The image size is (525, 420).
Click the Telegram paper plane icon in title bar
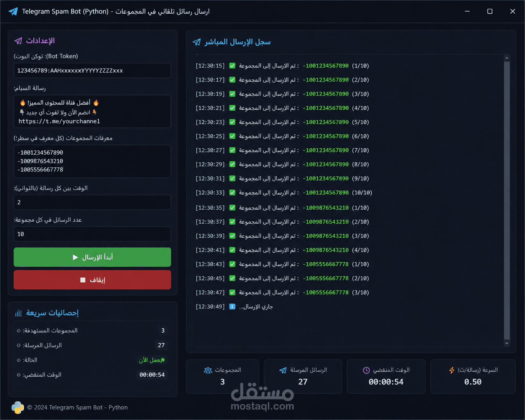coord(13,11)
